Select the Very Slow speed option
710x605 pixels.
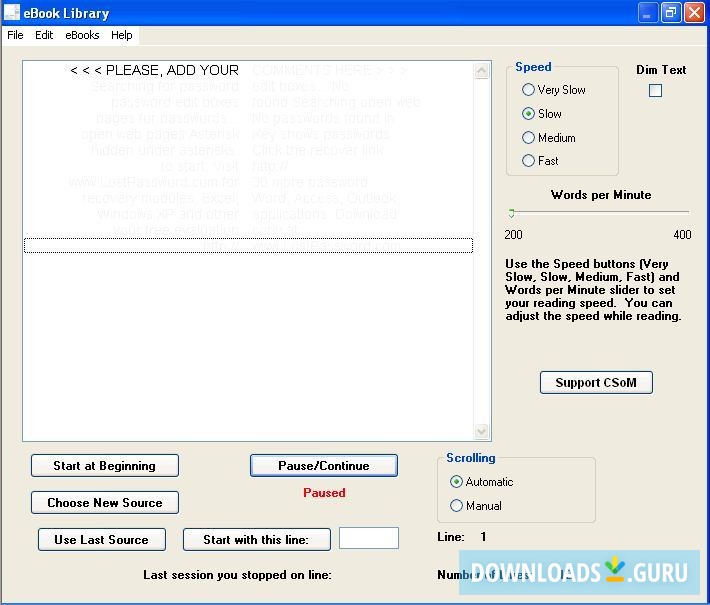click(553, 90)
